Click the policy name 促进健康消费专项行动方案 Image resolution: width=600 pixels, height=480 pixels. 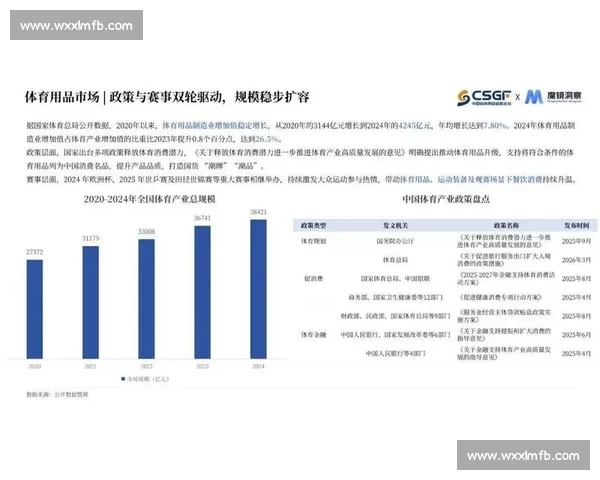500,297
